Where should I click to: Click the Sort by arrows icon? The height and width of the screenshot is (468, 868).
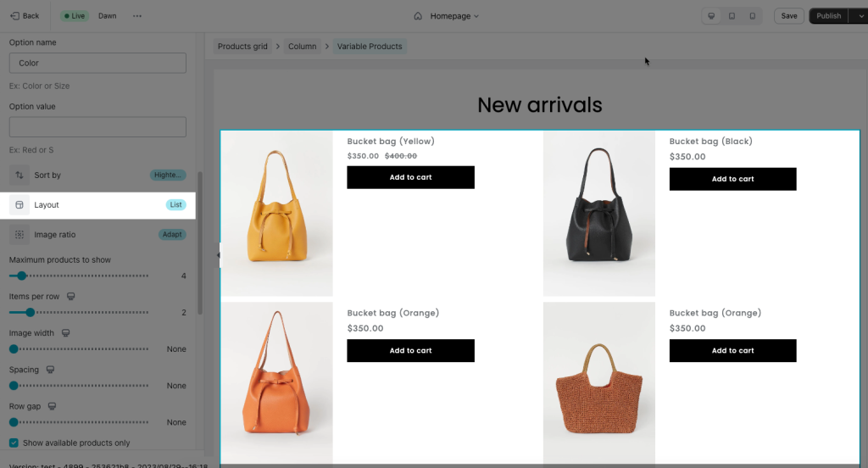tap(19, 175)
